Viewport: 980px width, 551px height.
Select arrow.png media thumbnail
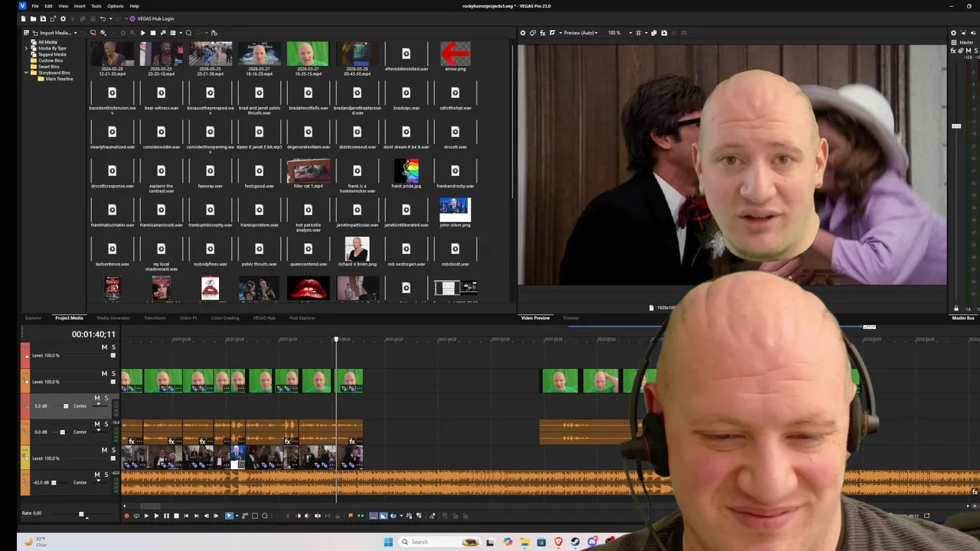tap(455, 54)
